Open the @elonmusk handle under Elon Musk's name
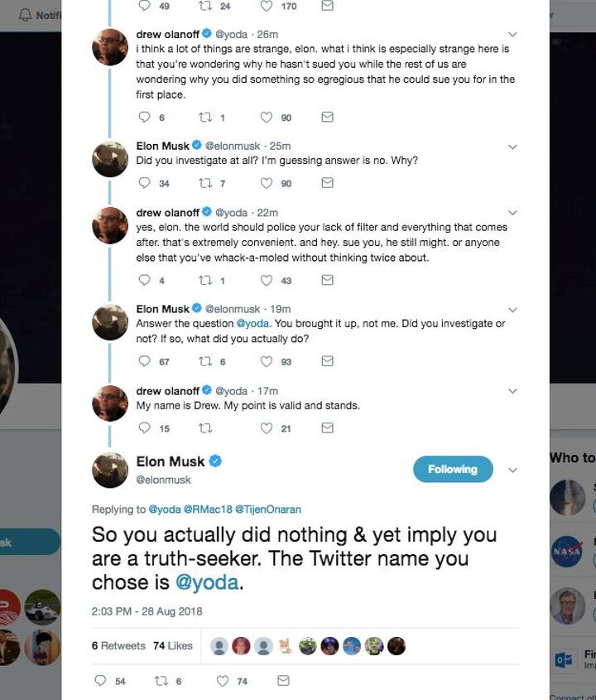 163,480
